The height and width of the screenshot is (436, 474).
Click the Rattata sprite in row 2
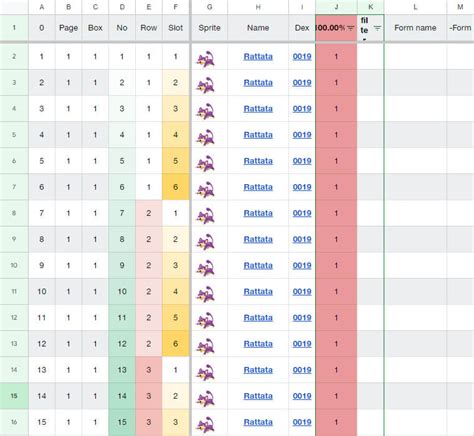coord(206,59)
